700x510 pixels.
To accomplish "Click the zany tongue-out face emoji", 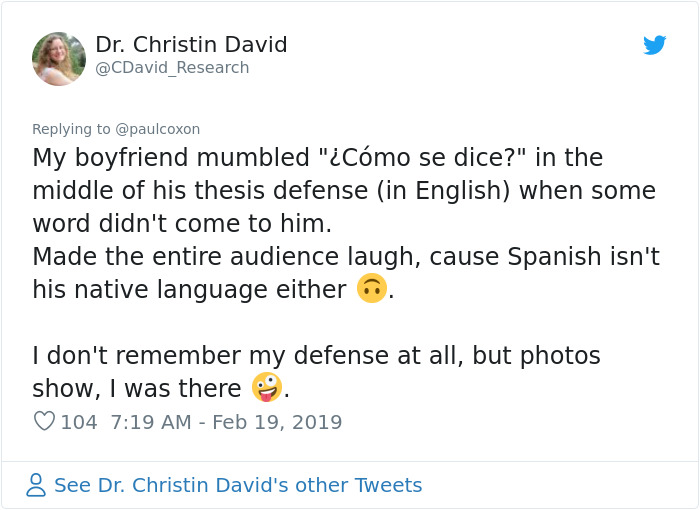I will point(267,387).
